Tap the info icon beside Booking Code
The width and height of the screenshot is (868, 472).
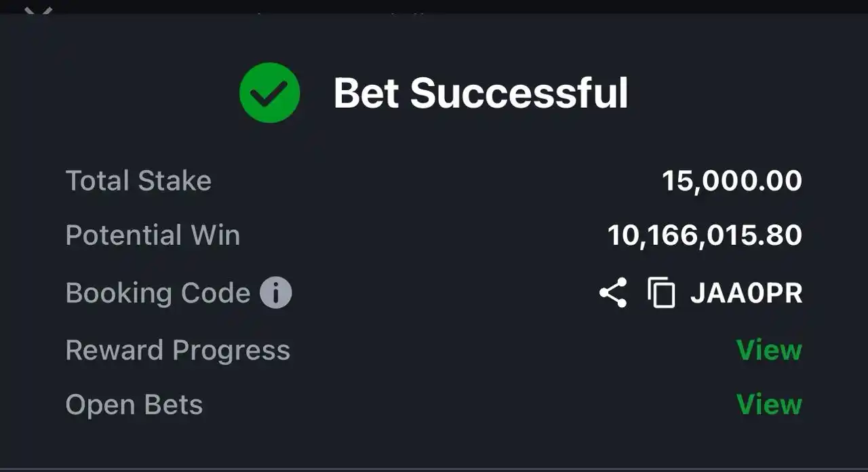coord(276,293)
